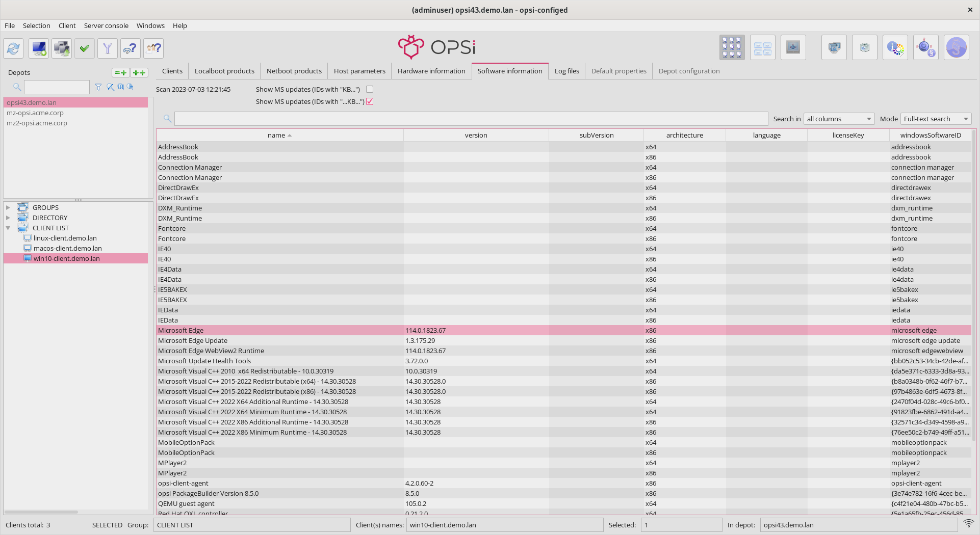980x535 pixels.
Task: Enable Show MS updates IDs with "KB..." checkbox
Action: (x=370, y=89)
